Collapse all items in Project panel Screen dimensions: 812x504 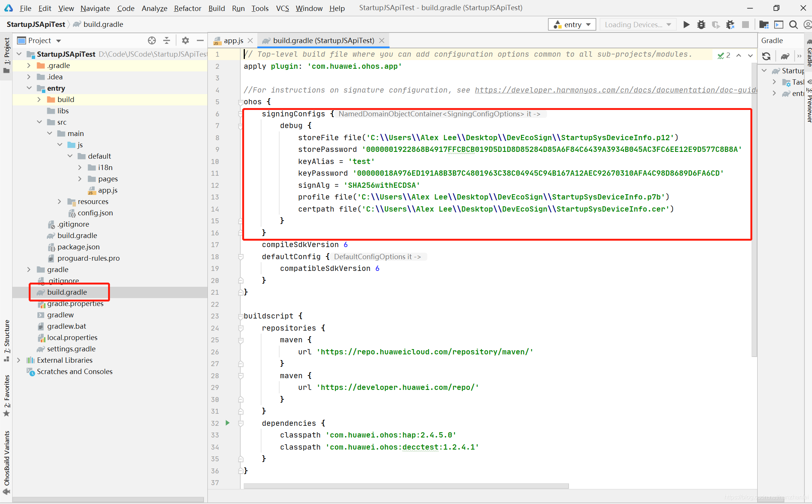tap(167, 40)
